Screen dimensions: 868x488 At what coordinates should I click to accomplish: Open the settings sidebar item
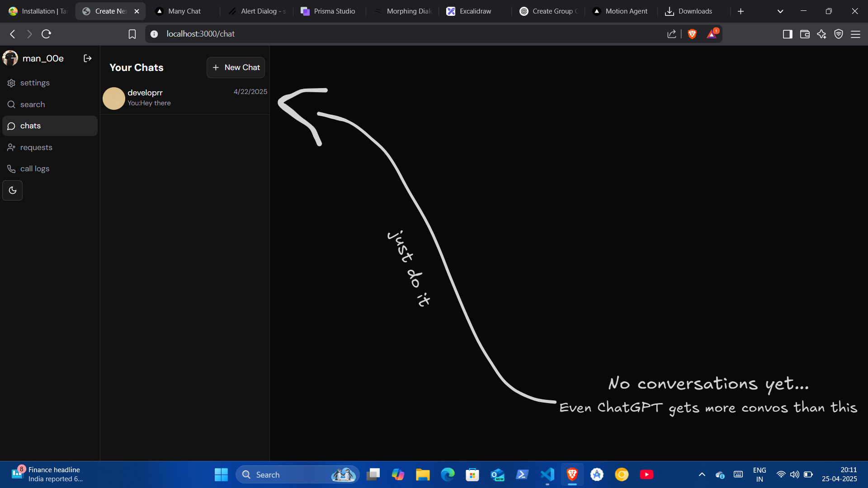pyautogui.click(x=35, y=83)
